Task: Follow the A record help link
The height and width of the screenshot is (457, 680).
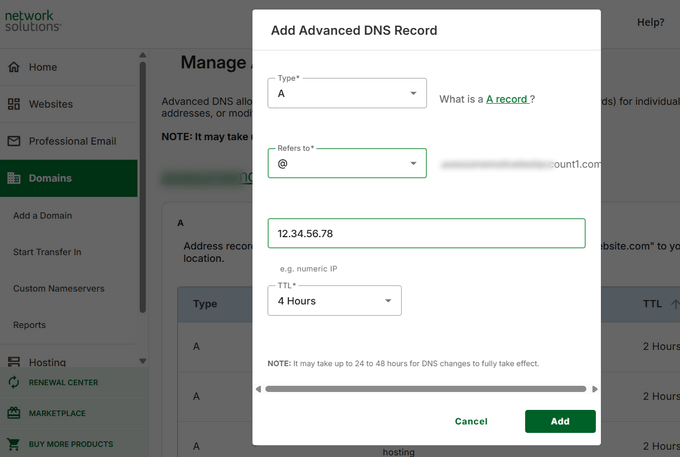Action: pyautogui.click(x=507, y=99)
